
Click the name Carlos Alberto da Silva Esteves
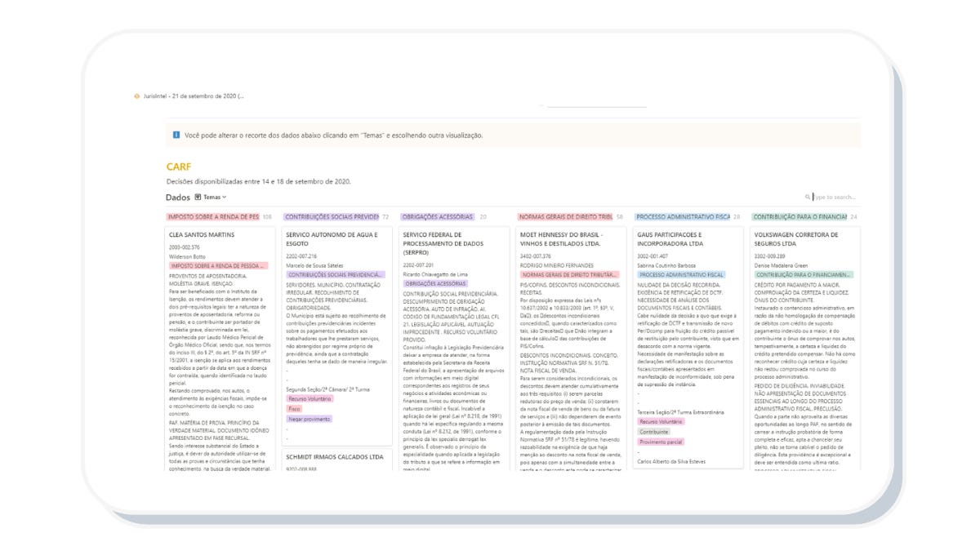click(673, 462)
